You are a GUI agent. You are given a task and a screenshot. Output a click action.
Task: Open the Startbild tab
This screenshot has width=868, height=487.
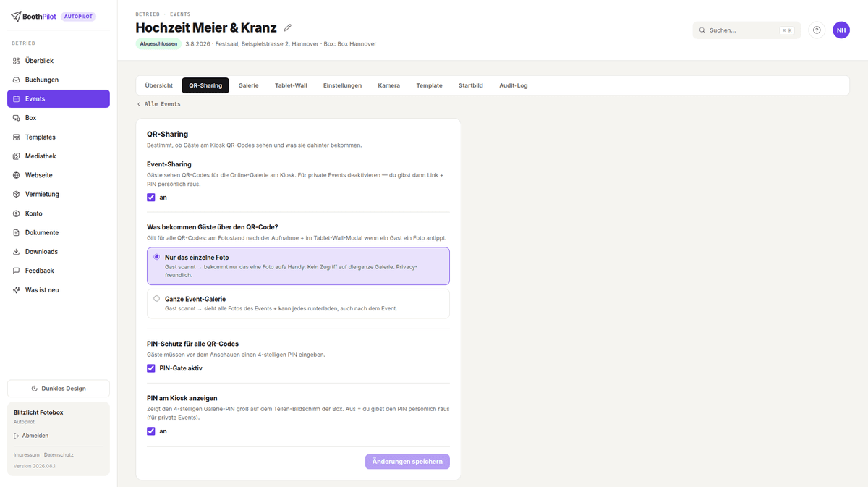pos(471,85)
